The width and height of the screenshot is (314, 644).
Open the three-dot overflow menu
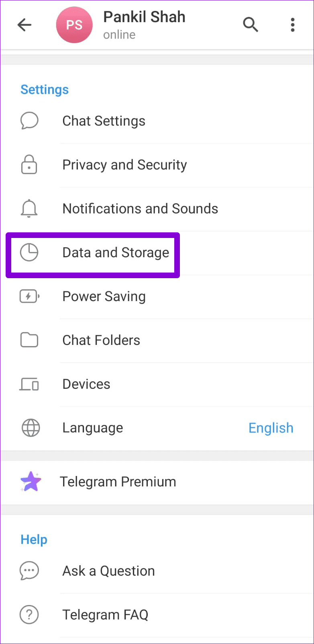(292, 25)
